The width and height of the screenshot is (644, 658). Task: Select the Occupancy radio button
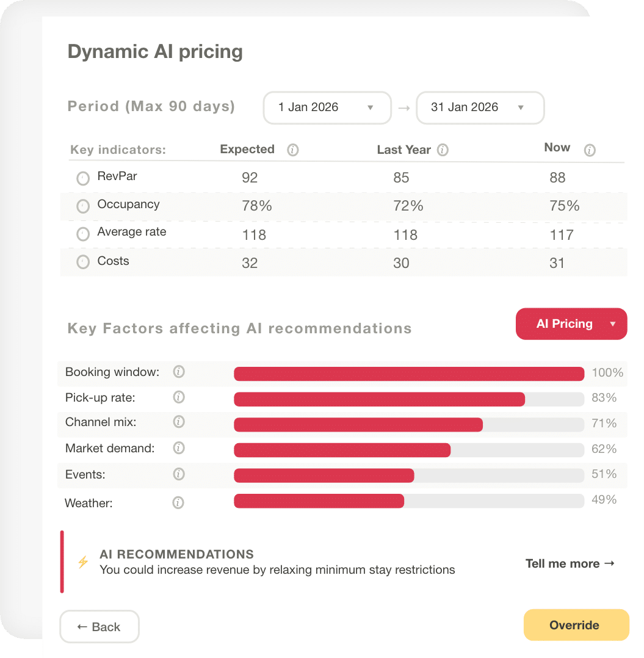tap(83, 206)
